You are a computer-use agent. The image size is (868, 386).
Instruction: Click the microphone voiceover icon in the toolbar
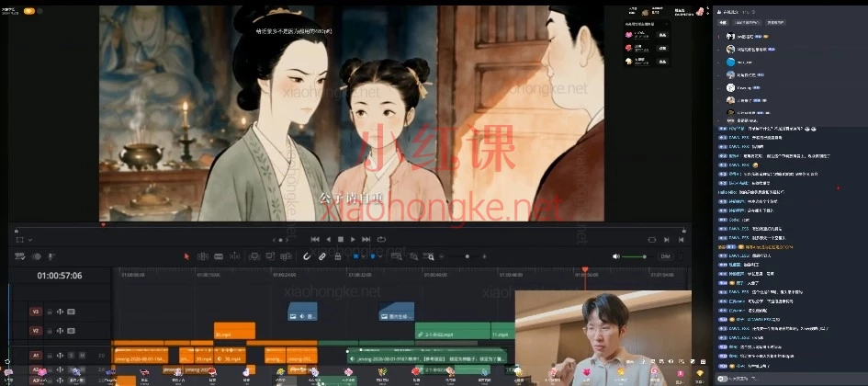coord(51,256)
